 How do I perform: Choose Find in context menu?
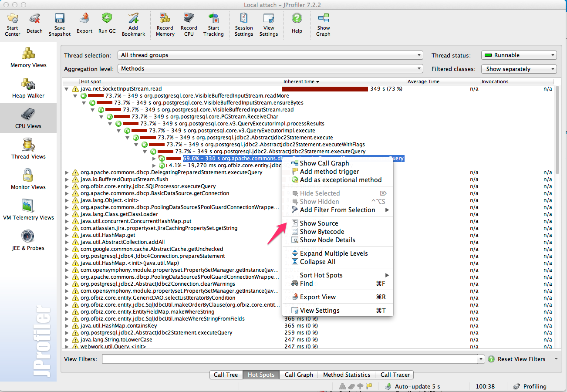[x=337, y=284]
